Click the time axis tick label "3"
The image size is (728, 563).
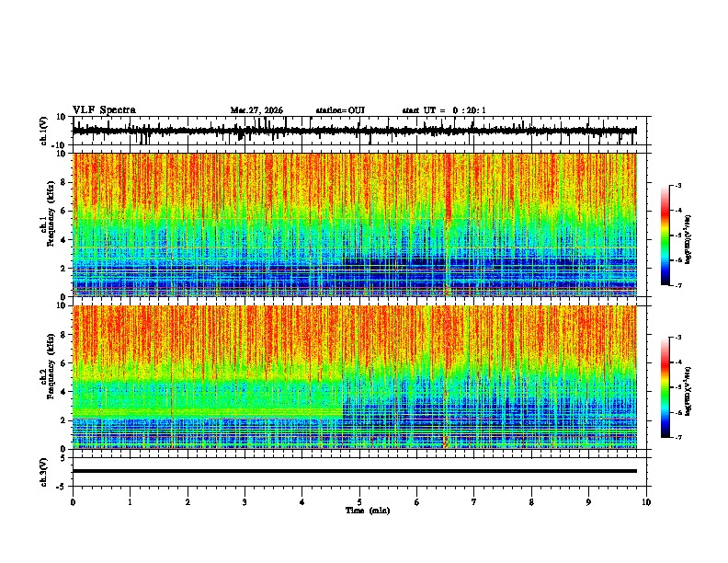click(x=245, y=502)
